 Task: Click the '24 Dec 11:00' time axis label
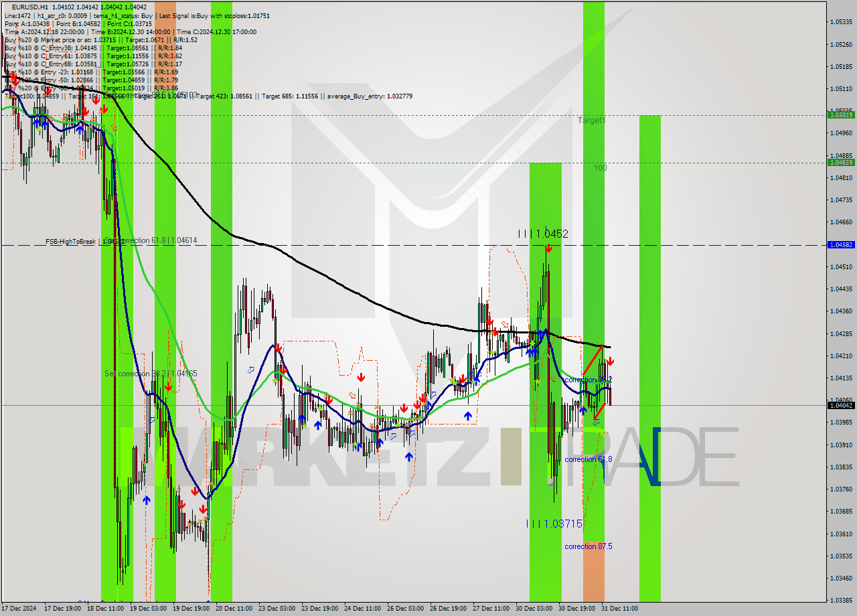(x=363, y=609)
